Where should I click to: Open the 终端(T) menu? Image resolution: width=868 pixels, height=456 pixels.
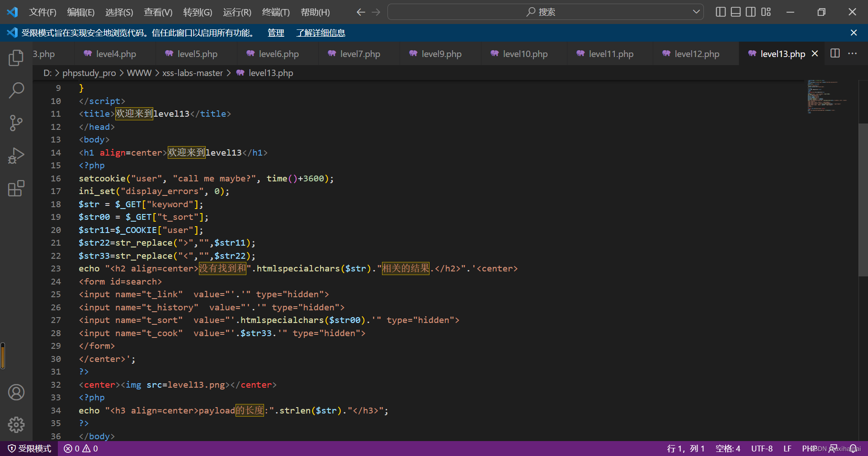click(276, 12)
